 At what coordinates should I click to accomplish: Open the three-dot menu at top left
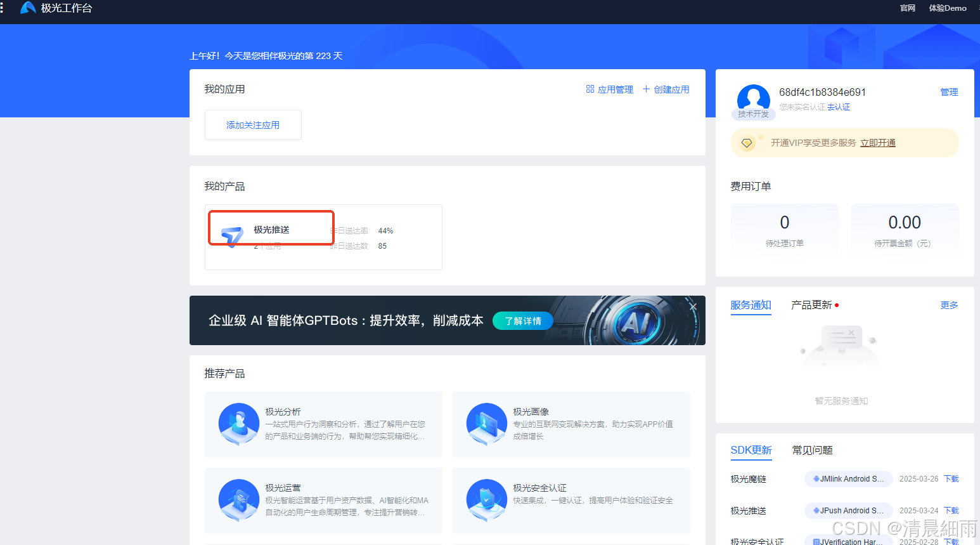2,8
